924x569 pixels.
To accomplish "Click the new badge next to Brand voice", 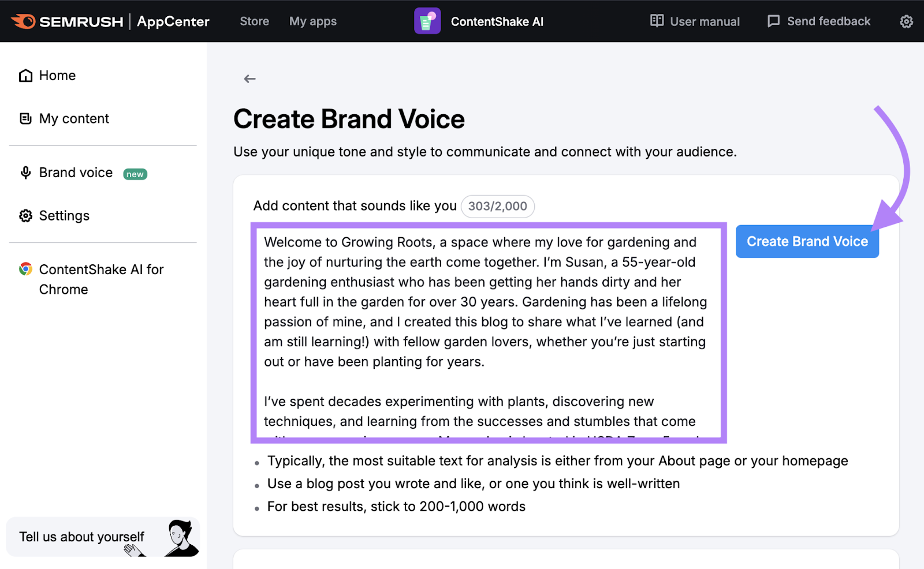I will pyautogui.click(x=135, y=174).
